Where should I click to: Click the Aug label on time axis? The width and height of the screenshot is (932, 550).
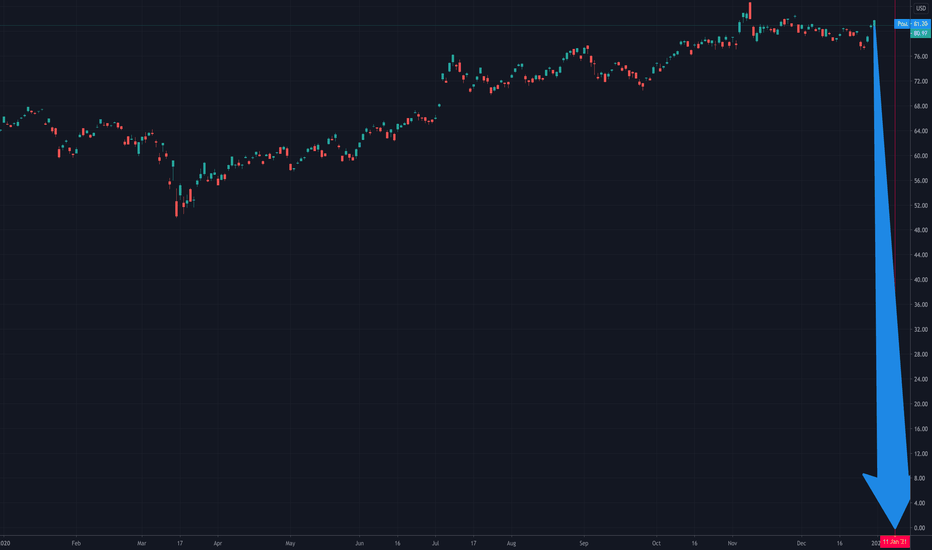511,543
